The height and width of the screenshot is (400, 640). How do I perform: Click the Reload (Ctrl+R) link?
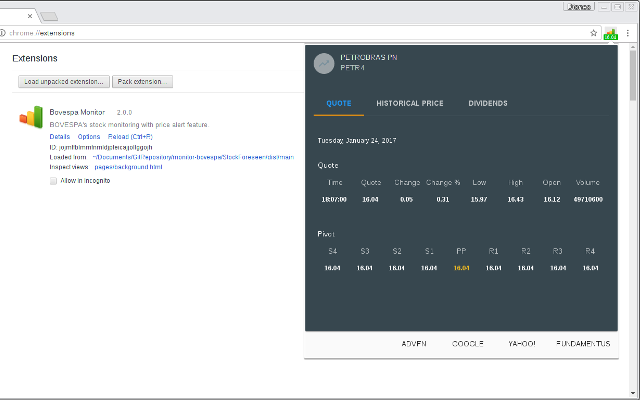(x=130, y=137)
